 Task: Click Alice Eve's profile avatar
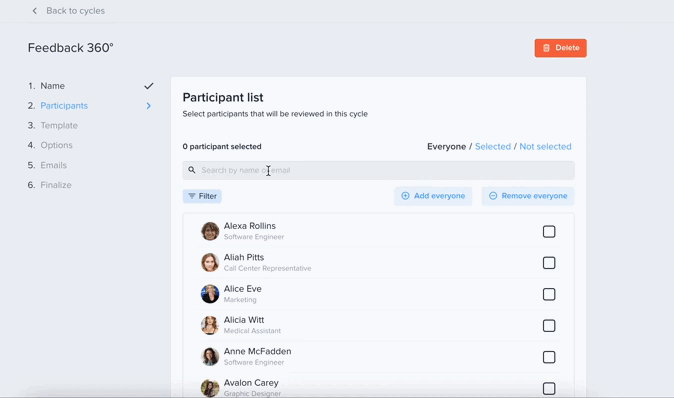(210, 294)
